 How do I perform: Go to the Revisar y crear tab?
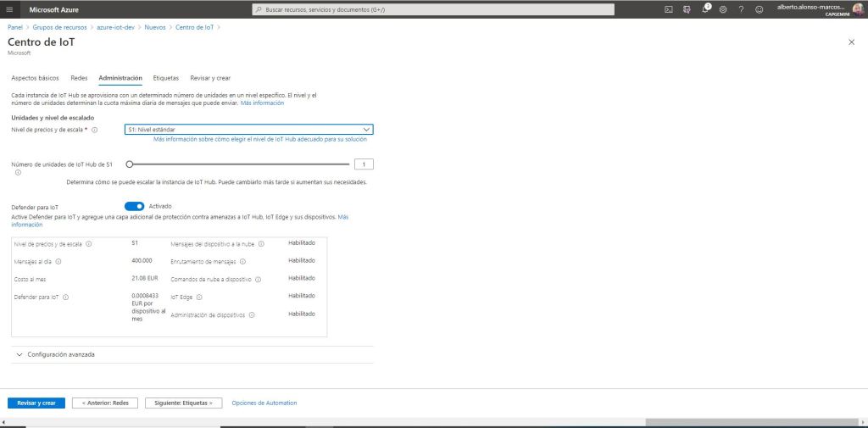point(210,78)
